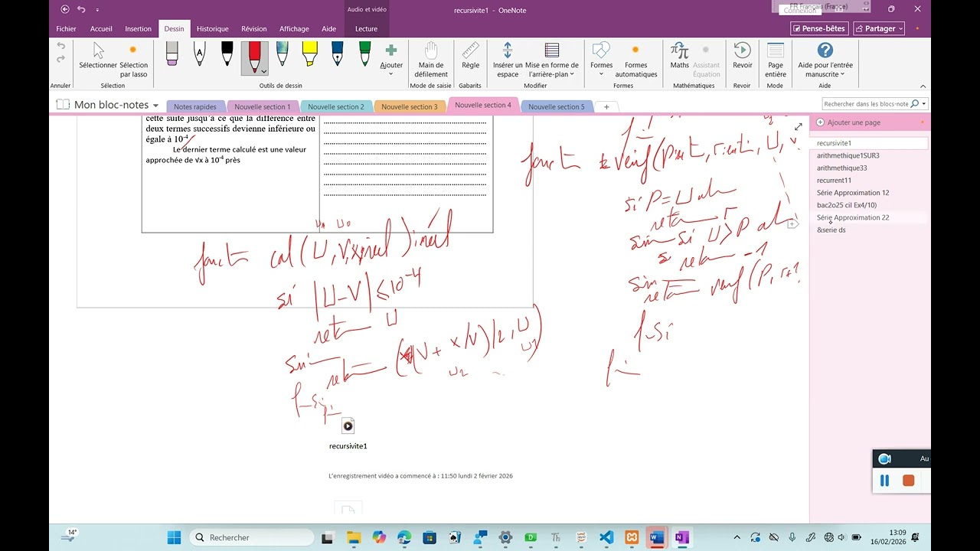Open the Windows Start menu
Viewport: 980px width, 551px height.
pos(174,537)
